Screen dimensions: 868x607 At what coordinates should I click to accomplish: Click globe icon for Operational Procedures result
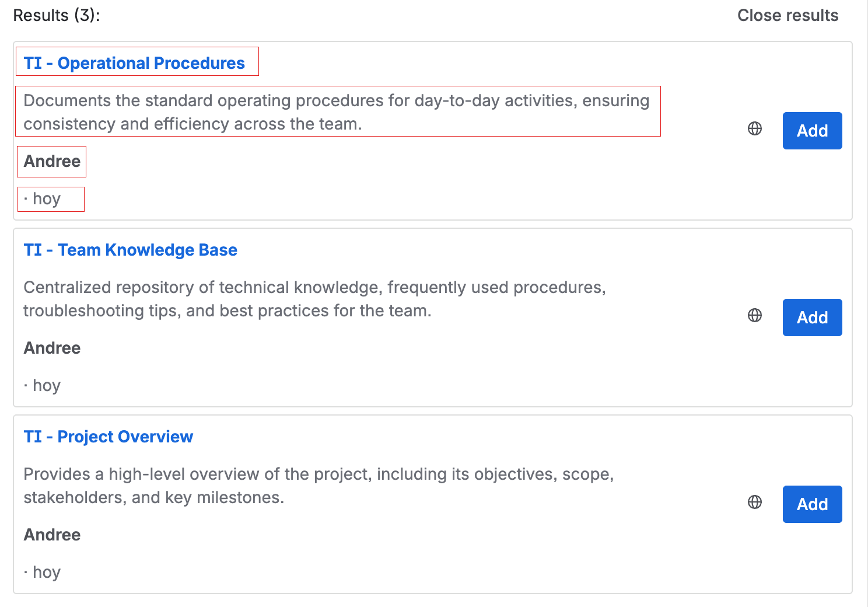(755, 128)
